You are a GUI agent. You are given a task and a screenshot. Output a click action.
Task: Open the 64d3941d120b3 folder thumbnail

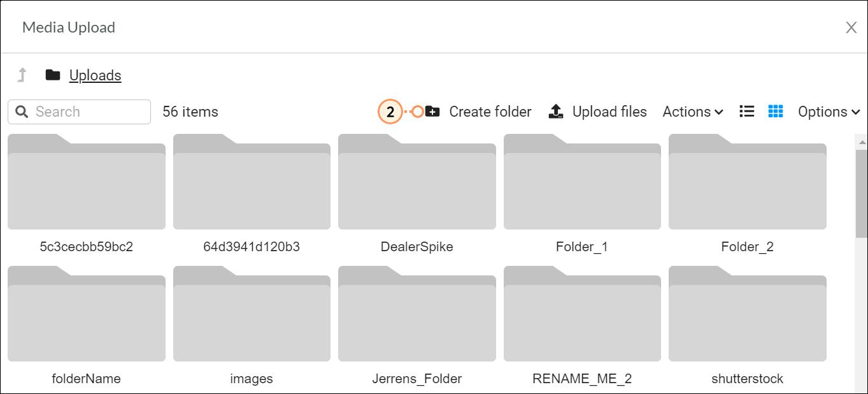[252, 182]
